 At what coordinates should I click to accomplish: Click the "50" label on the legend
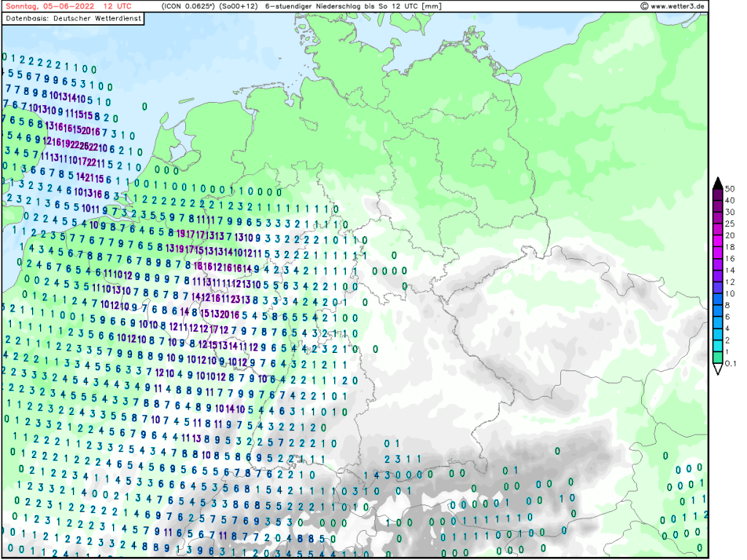click(729, 188)
